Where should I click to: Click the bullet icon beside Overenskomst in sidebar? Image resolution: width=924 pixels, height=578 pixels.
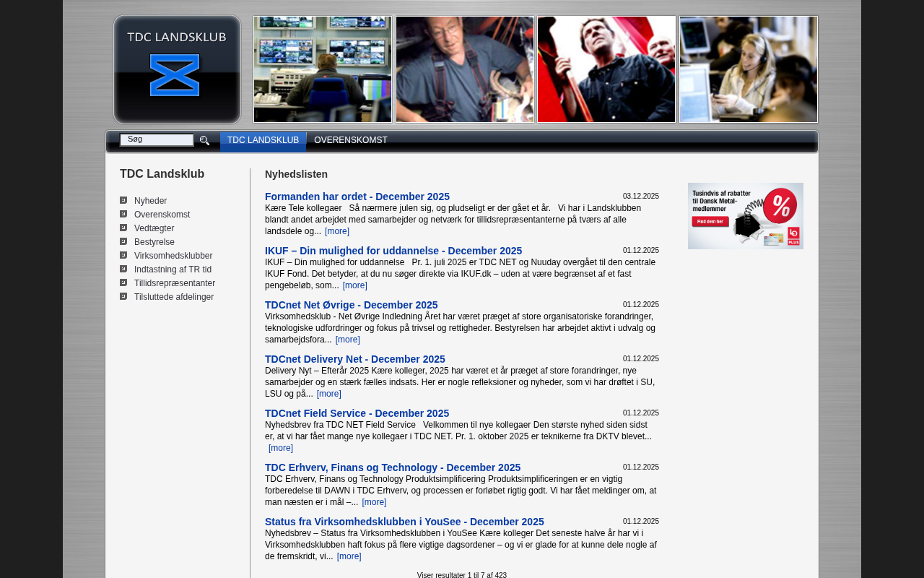pyautogui.click(x=123, y=214)
